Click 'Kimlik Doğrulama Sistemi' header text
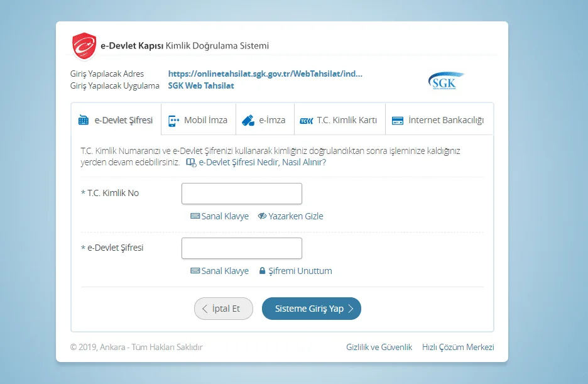The height and width of the screenshot is (384, 588). coord(217,46)
